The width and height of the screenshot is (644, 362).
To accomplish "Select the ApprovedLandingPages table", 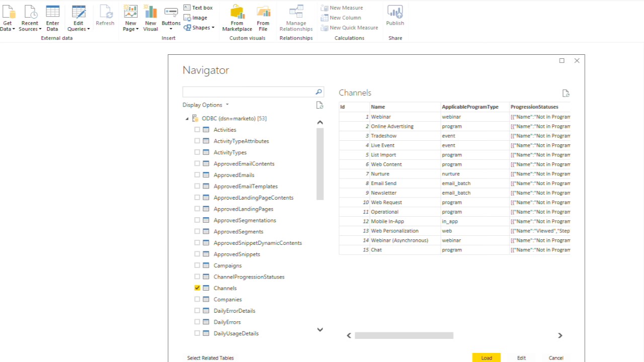I will click(244, 209).
